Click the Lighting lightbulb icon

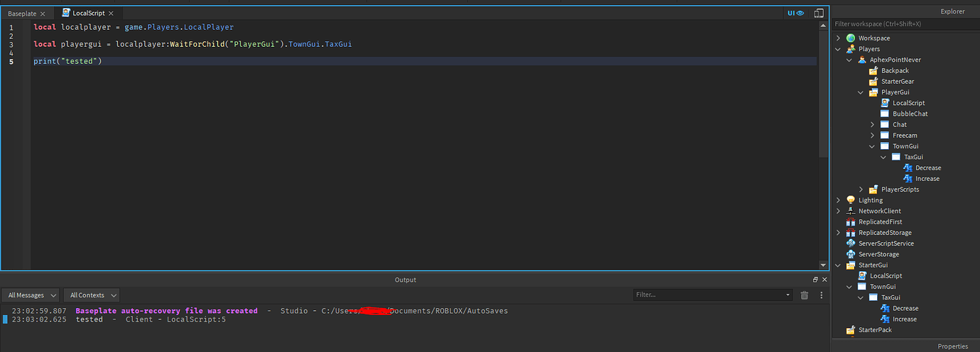pyautogui.click(x=851, y=200)
